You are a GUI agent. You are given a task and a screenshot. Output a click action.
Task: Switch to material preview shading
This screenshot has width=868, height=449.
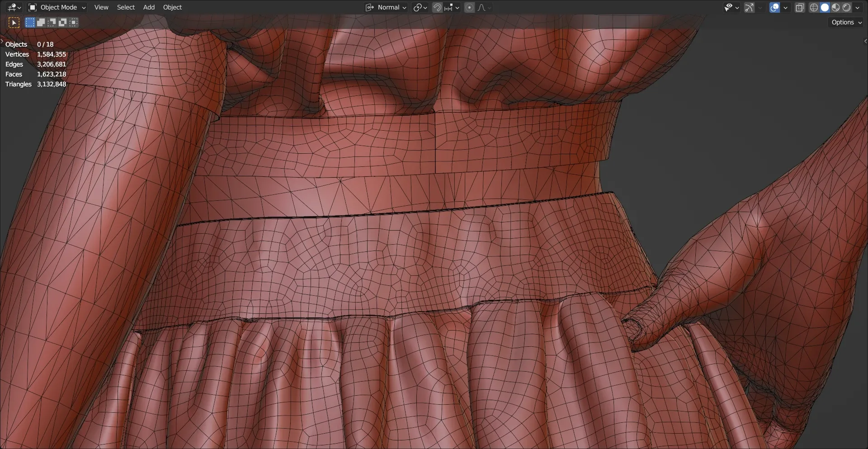point(835,7)
